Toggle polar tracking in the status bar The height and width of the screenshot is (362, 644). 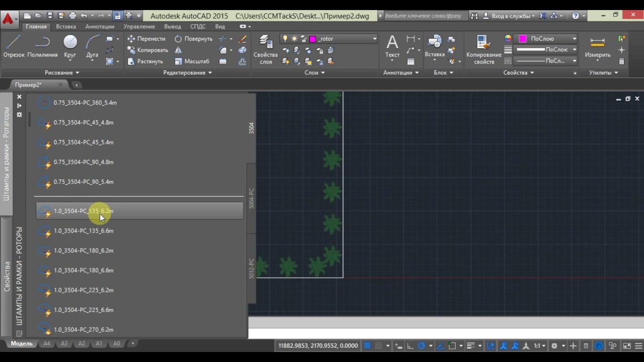pyautogui.click(x=423, y=346)
